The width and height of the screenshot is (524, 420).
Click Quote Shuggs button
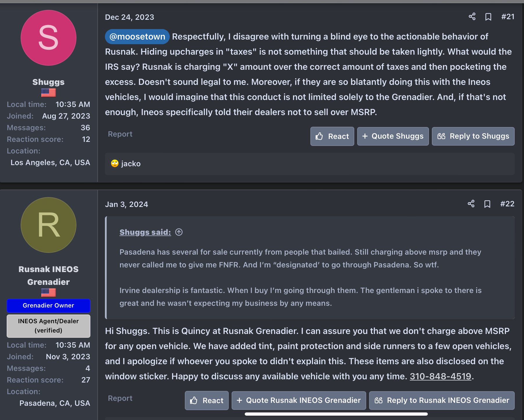393,136
